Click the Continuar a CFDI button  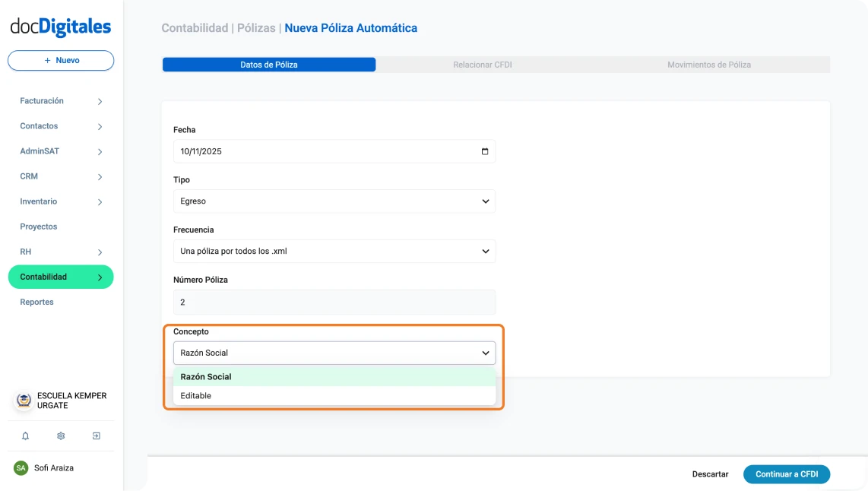[x=787, y=474]
